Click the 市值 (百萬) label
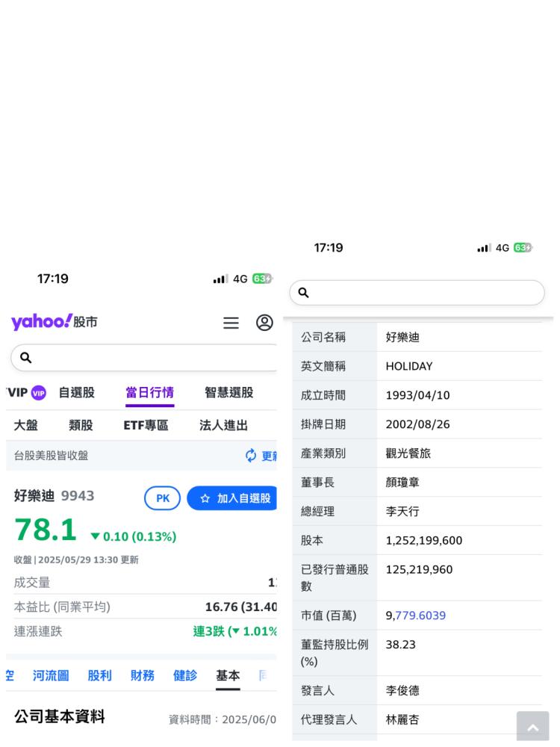 [329, 616]
